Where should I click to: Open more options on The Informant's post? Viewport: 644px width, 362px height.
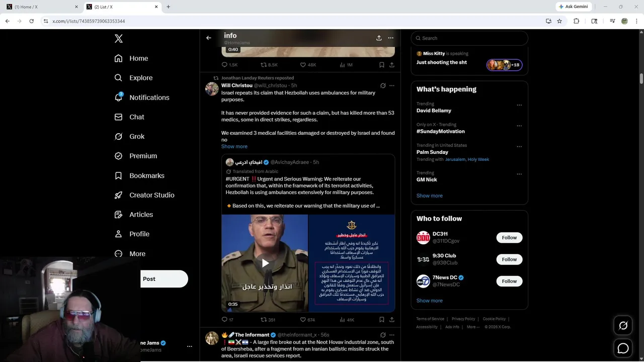(x=392, y=335)
